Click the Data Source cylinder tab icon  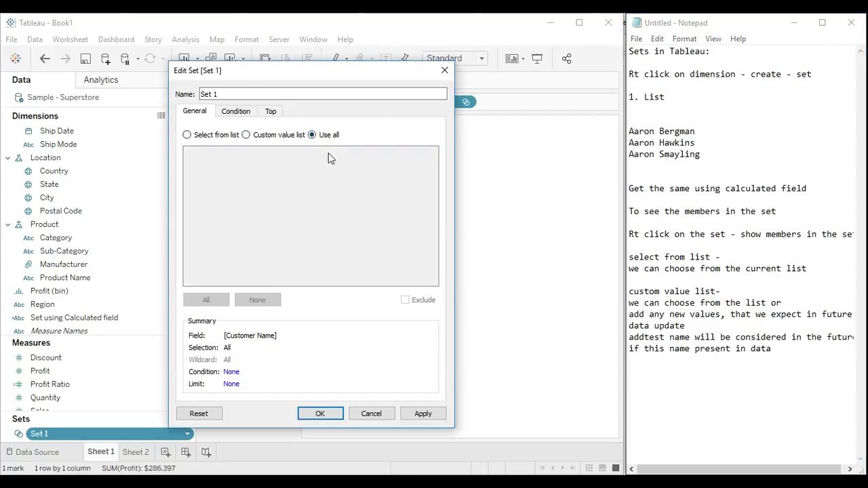tap(9, 452)
